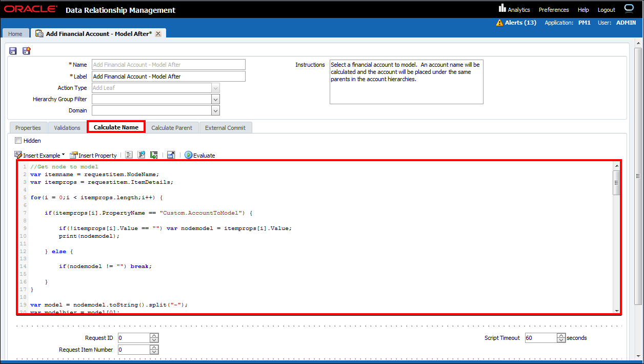The image size is (644, 364).
Task: Increase the Request ID value
Action: tap(154, 336)
